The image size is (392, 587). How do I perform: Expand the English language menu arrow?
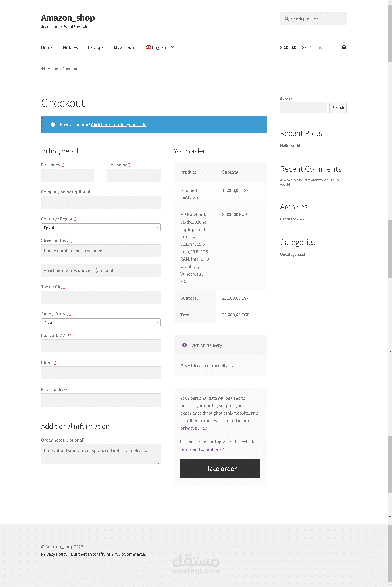pos(172,47)
